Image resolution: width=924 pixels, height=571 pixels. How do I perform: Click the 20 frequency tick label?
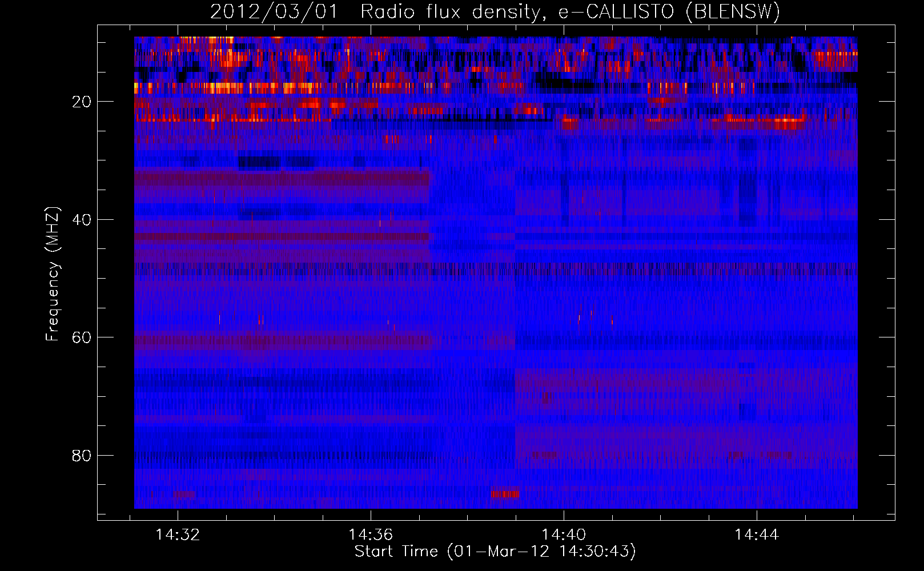[82, 102]
